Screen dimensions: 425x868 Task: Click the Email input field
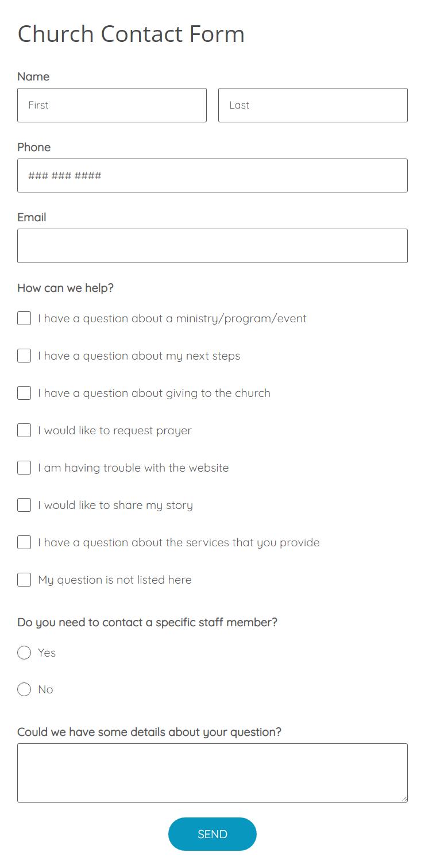[x=212, y=245]
